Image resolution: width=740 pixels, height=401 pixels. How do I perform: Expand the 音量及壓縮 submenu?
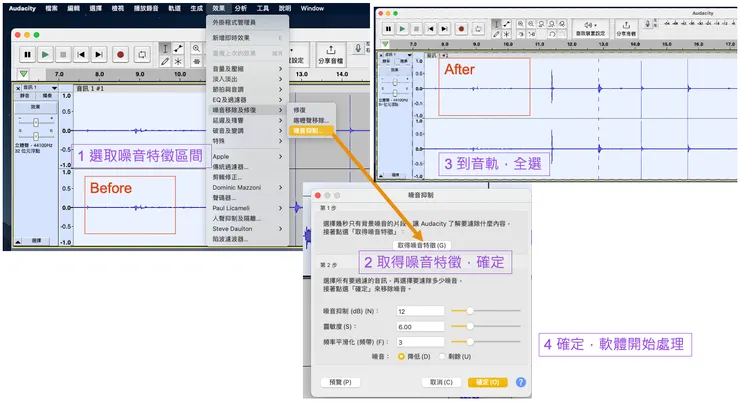coord(248,69)
